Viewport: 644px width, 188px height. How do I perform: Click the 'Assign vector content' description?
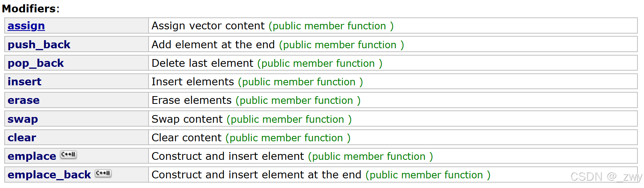click(x=208, y=26)
